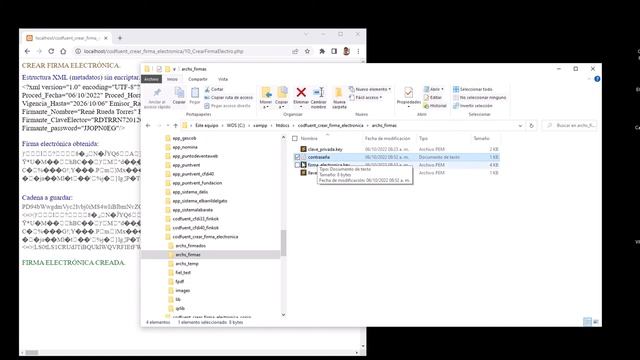Image resolution: width=640 pixels, height=360 pixels.
Task: Click the tree scrollbar down arrow
Action: (283, 315)
